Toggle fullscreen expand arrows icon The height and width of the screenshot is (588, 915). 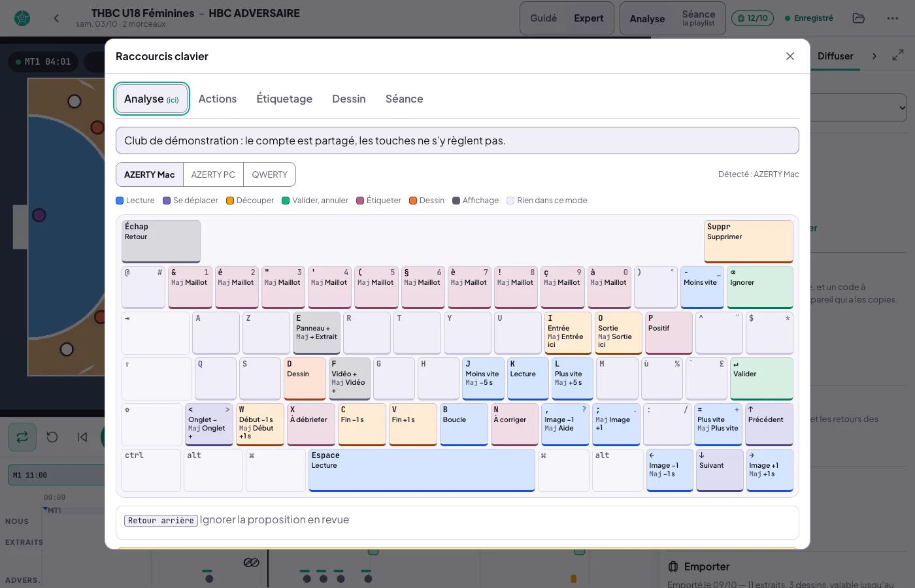click(898, 56)
